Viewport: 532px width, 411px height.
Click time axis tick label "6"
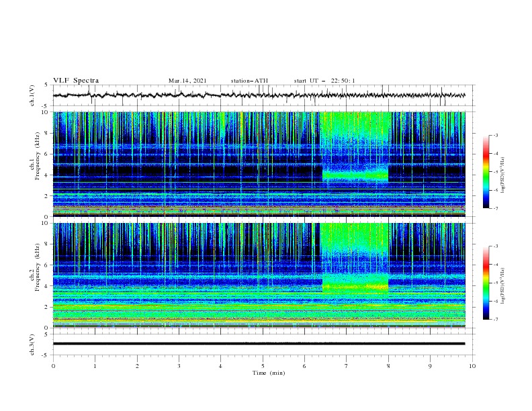pyautogui.click(x=305, y=366)
